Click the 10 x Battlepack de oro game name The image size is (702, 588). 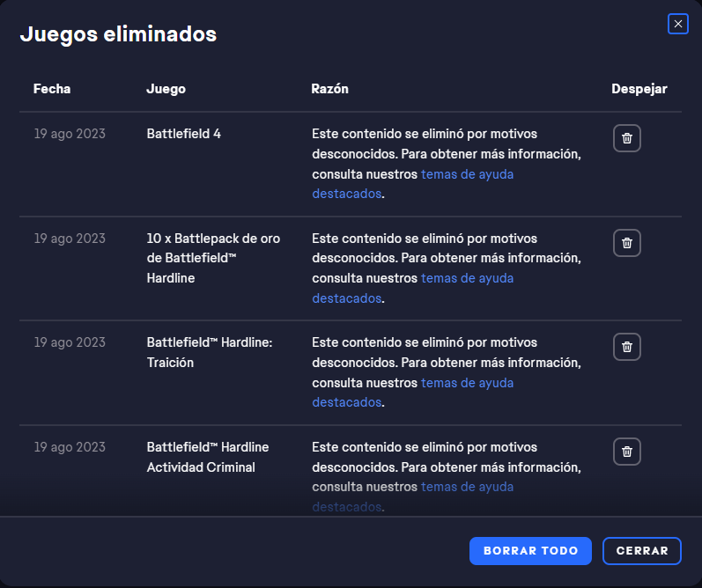tap(213, 258)
